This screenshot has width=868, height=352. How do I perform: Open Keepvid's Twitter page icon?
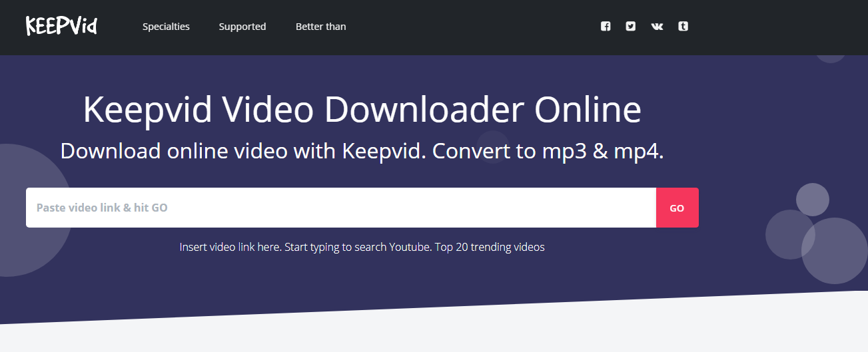coord(631,27)
